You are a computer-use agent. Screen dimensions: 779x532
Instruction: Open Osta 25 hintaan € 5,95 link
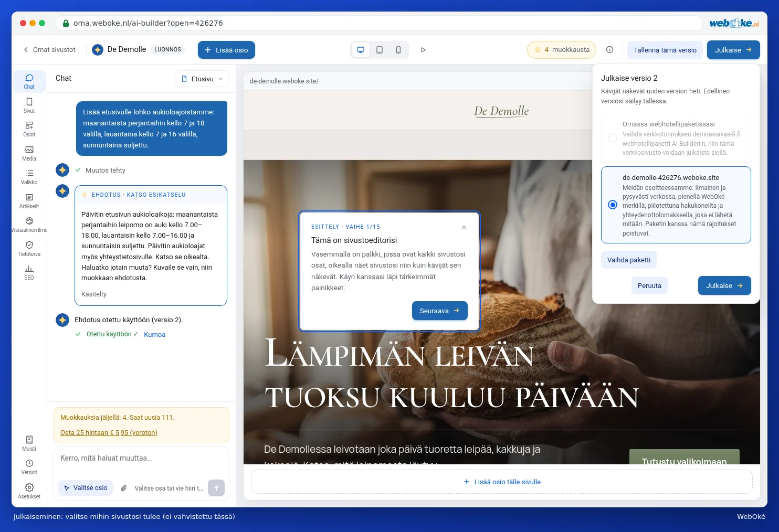(x=109, y=432)
